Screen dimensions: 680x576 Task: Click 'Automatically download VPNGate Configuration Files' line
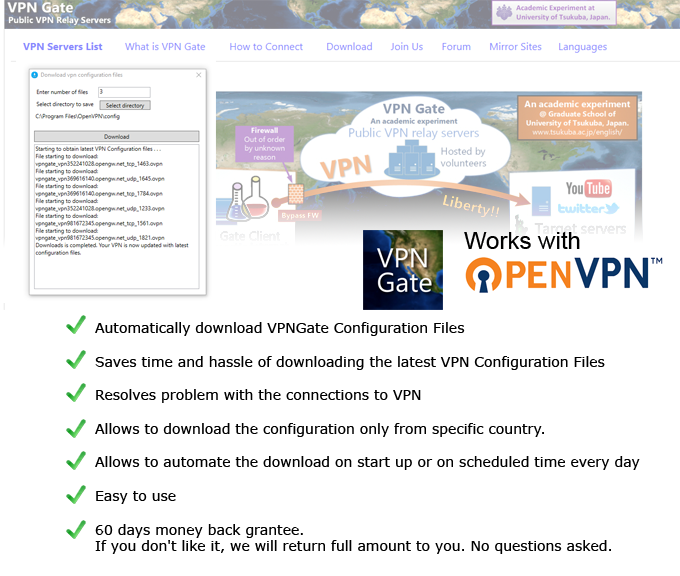[x=279, y=328]
